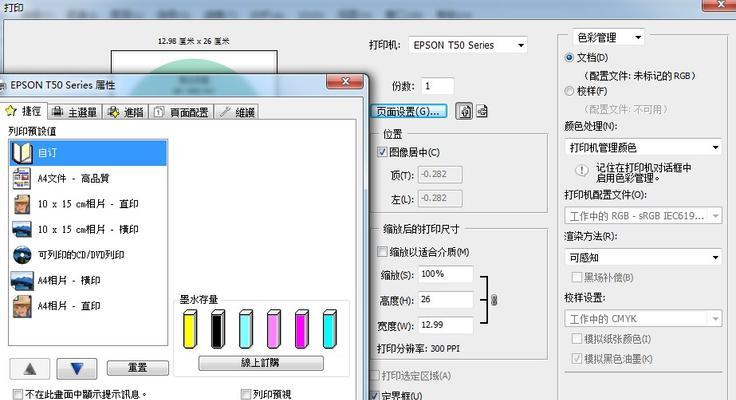Click the cyan ink cartridge icon

coord(330,329)
